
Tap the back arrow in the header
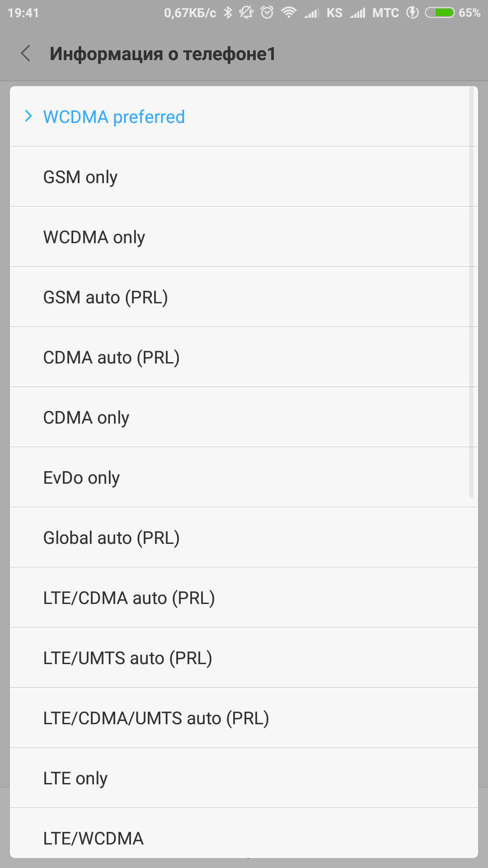26,53
